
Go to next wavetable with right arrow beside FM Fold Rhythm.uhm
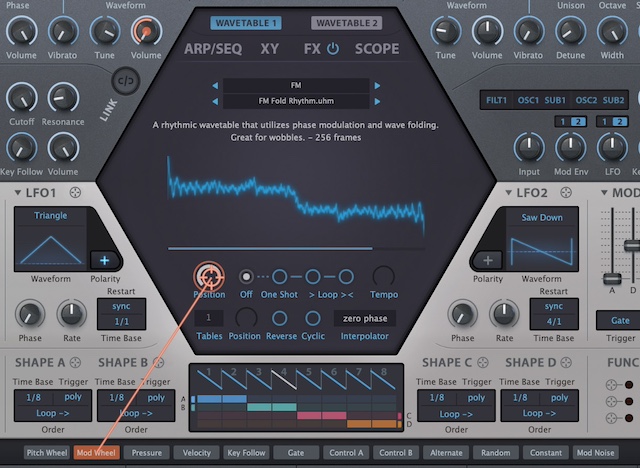377,101
